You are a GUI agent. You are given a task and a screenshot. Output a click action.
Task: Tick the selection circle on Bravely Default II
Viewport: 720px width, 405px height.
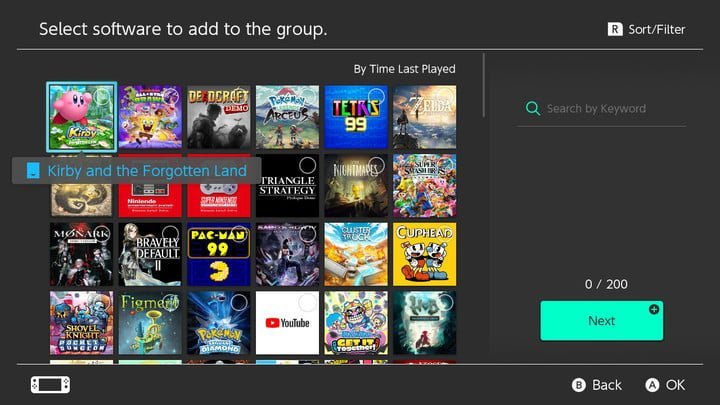[x=170, y=234]
